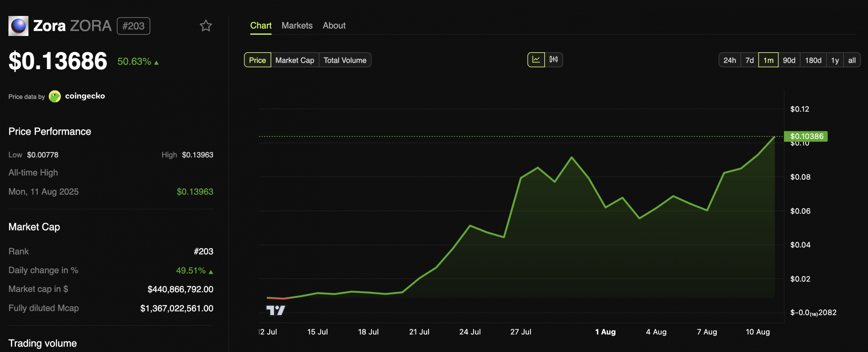Open the Markets tab
Viewport: 868px width, 352px height.
click(297, 25)
